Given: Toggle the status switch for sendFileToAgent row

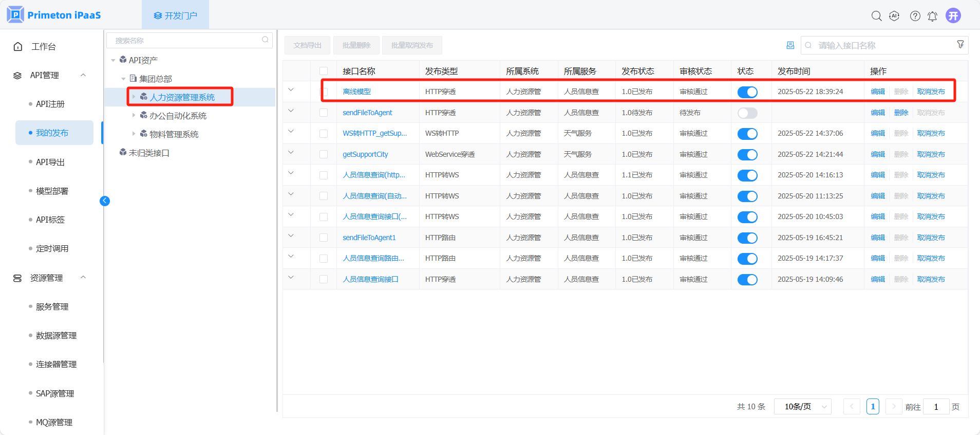Looking at the screenshot, I should point(747,113).
